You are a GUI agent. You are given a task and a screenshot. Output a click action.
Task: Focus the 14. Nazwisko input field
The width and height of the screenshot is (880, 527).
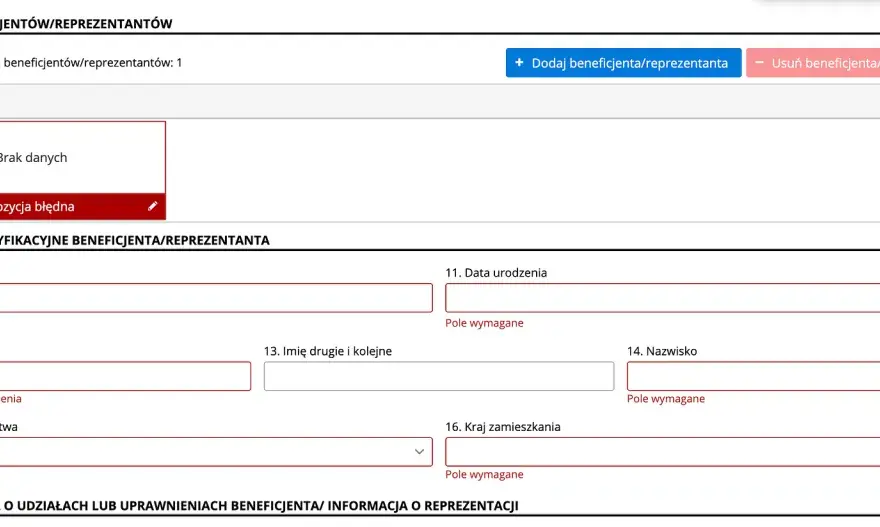click(754, 376)
